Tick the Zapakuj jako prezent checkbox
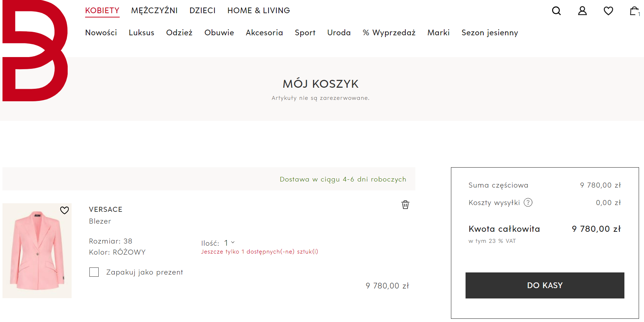This screenshot has height=322, width=644. tap(94, 272)
